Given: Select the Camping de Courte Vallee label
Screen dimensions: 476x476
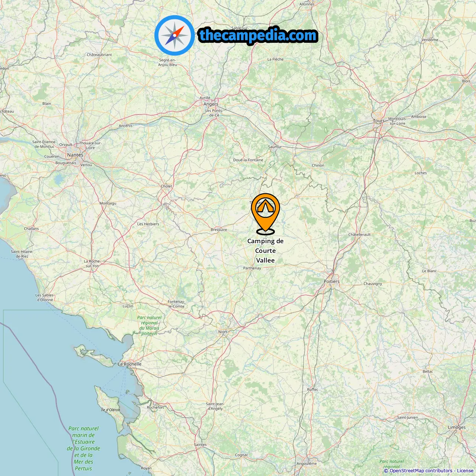Looking at the screenshot, I should pos(265,251).
